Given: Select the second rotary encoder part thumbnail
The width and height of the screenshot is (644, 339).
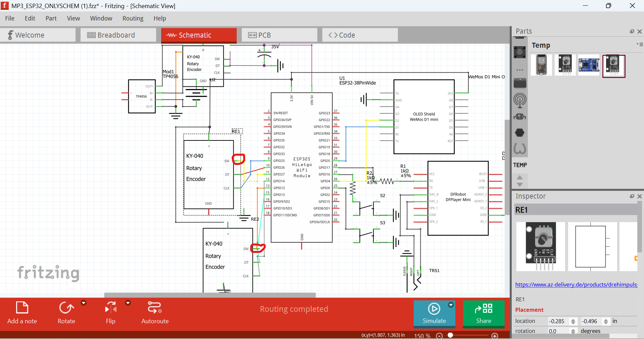Looking at the screenshot, I should pos(565,65).
